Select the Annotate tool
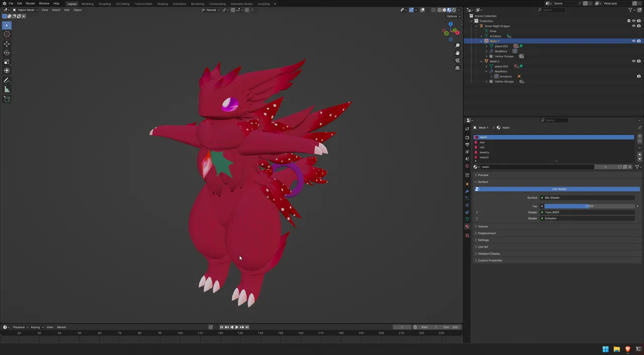This screenshot has height=355, width=644. 7,81
